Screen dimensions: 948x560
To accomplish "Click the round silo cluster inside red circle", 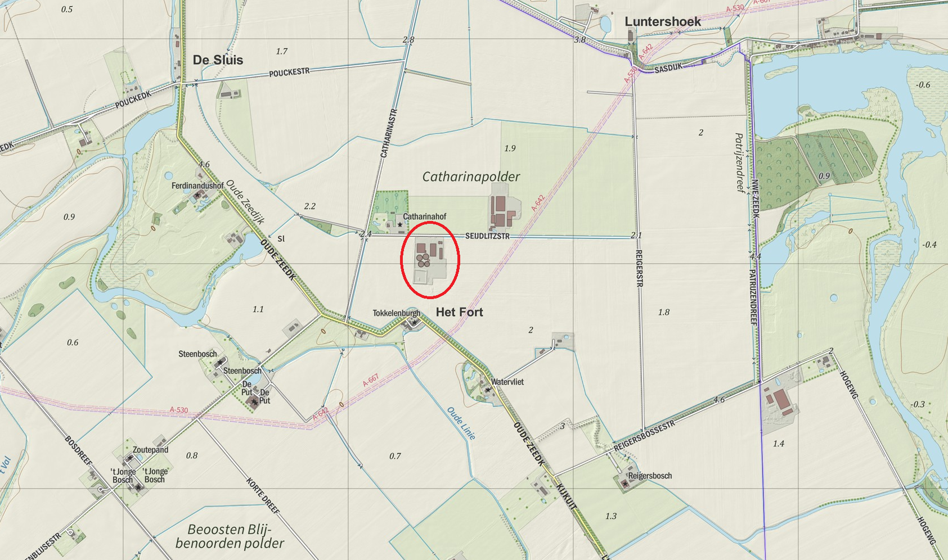I will [423, 260].
